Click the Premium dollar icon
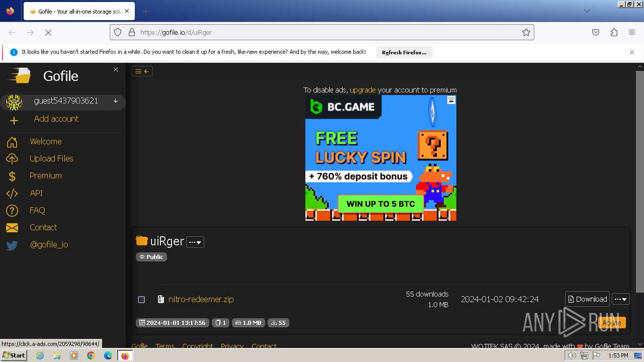Screen dimensions: 644x362 (x=12, y=176)
